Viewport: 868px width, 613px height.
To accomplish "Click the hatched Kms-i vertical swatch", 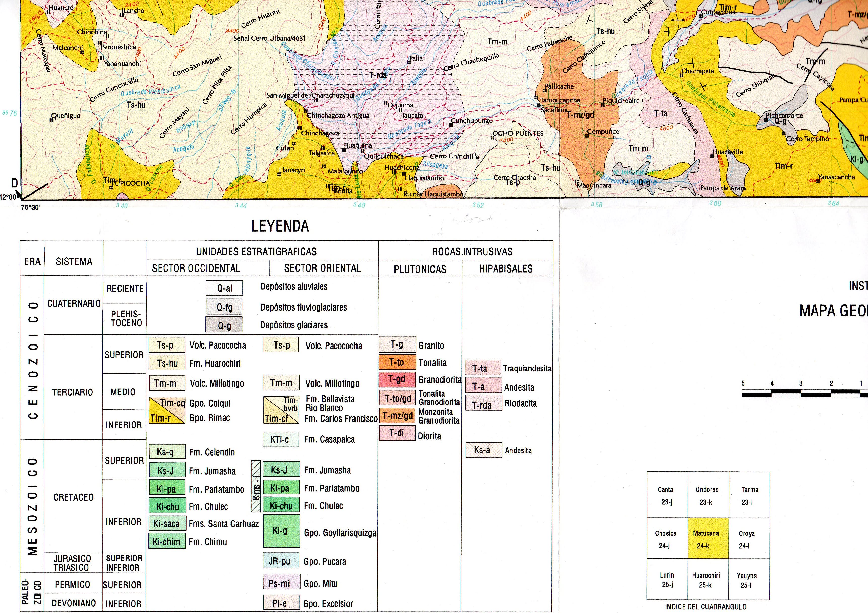I will (256, 486).
